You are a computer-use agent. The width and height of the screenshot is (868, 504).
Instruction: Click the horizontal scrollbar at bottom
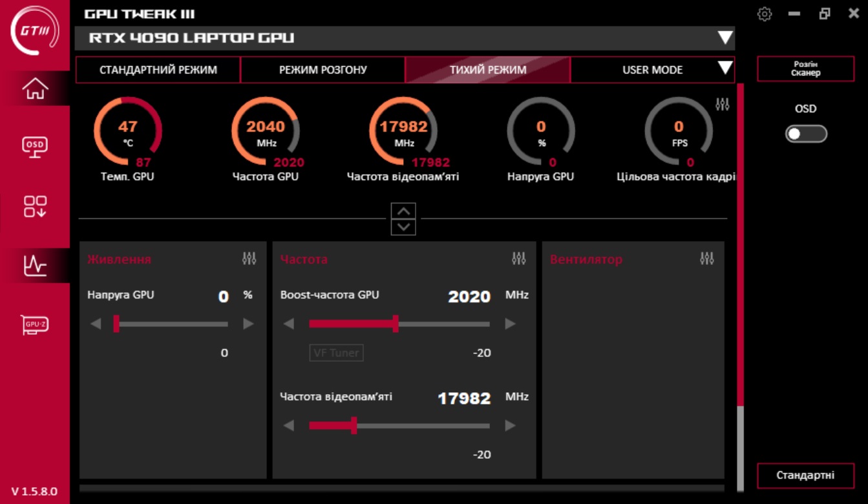[401, 488]
